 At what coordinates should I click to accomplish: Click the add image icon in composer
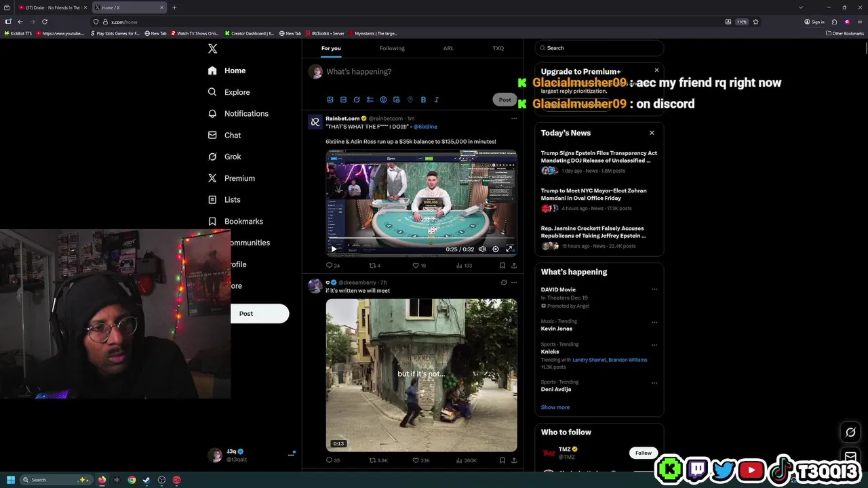[x=330, y=100]
